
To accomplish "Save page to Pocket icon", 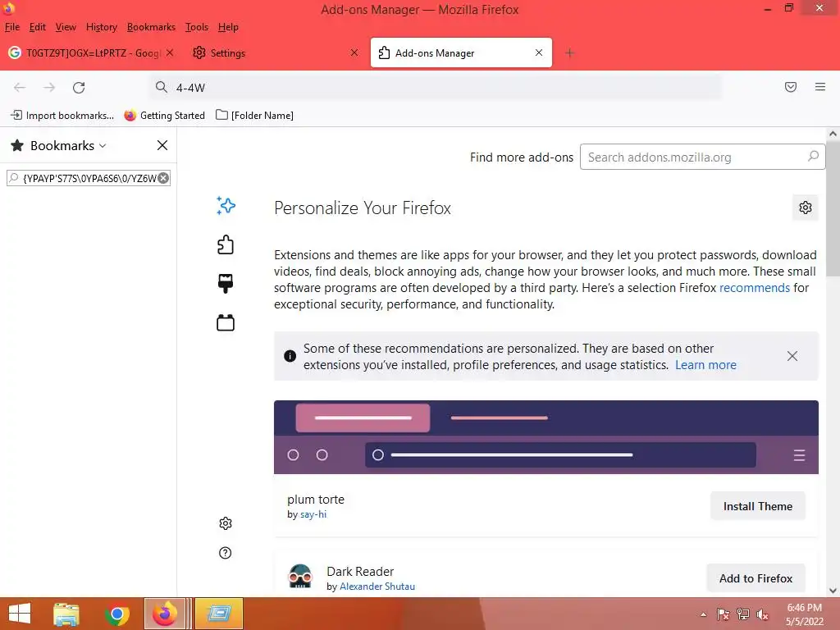I will [x=791, y=87].
